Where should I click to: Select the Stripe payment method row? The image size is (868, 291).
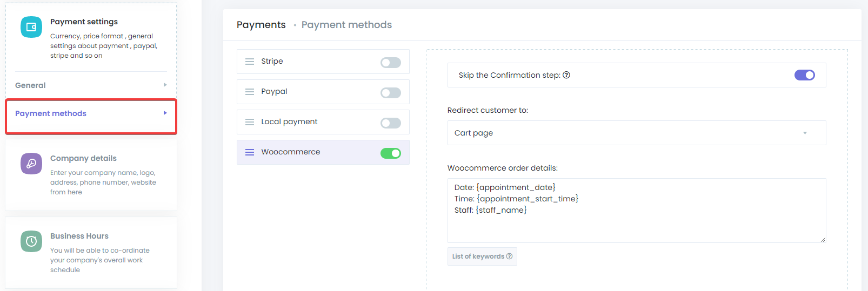(x=323, y=62)
